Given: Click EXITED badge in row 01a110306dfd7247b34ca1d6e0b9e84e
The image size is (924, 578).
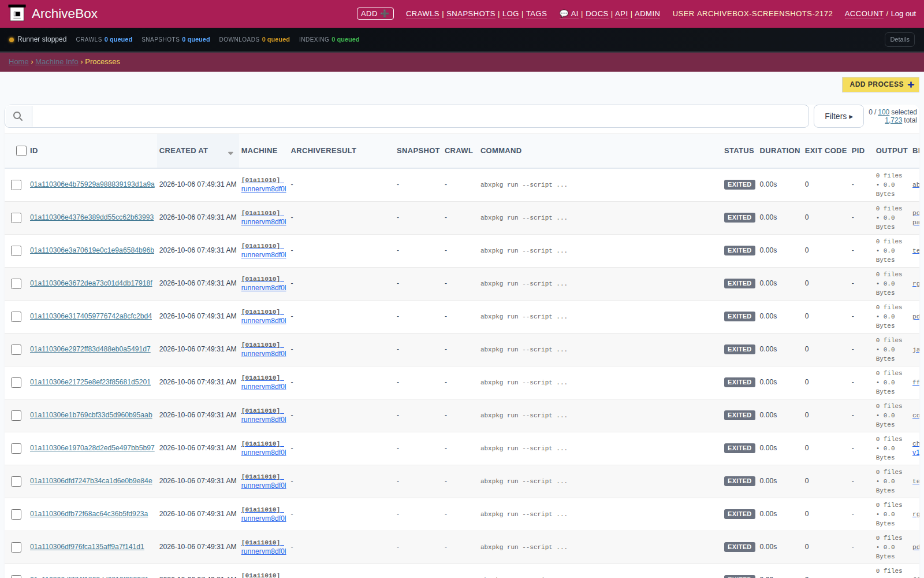Looking at the screenshot, I should click(739, 481).
